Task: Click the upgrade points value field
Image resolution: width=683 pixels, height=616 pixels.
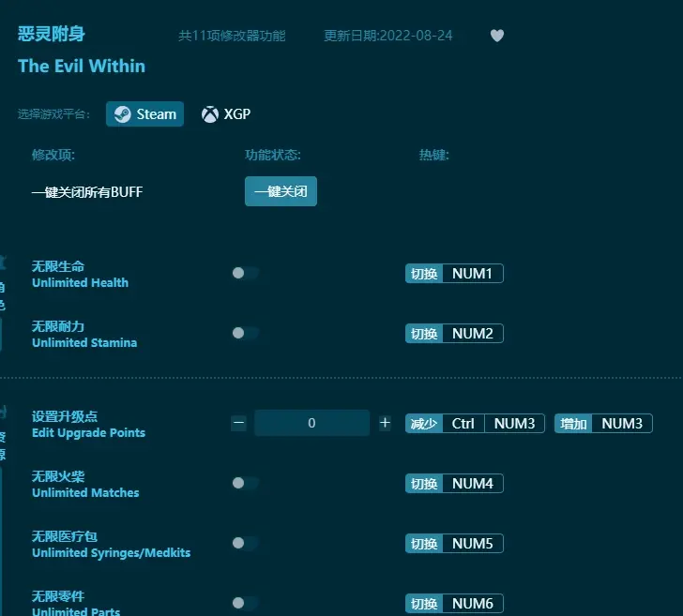Action: 311,423
